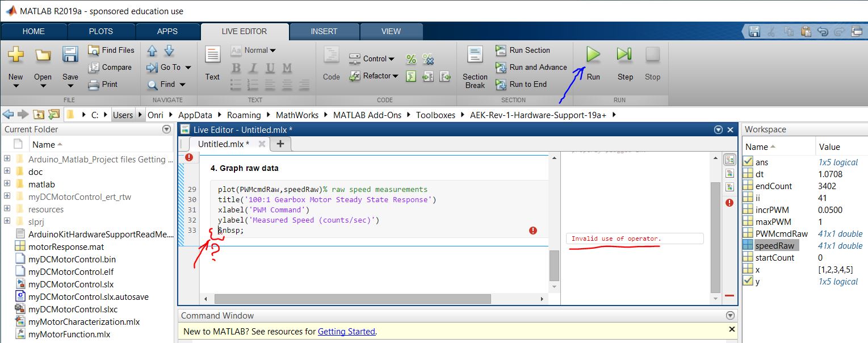Click the editor vertical scrollbar
This screenshot has height=343, width=868.
click(555, 266)
